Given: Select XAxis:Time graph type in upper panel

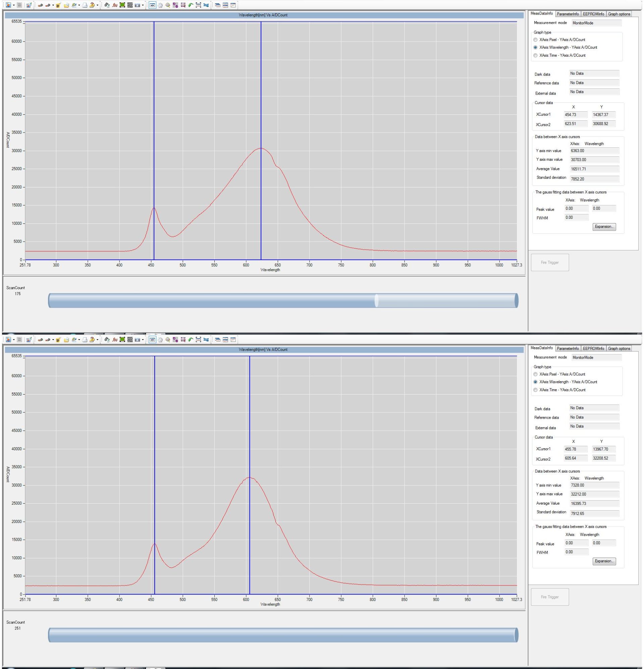Looking at the screenshot, I should click(535, 55).
